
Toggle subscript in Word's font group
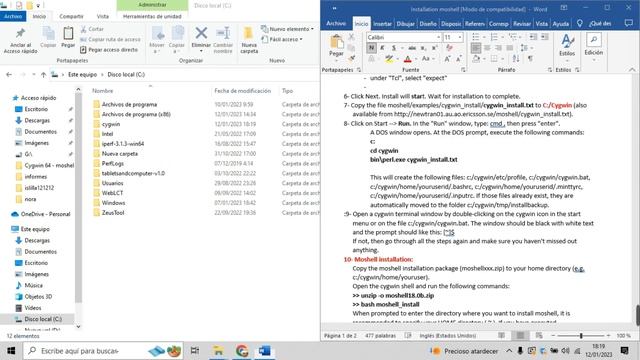423,48
